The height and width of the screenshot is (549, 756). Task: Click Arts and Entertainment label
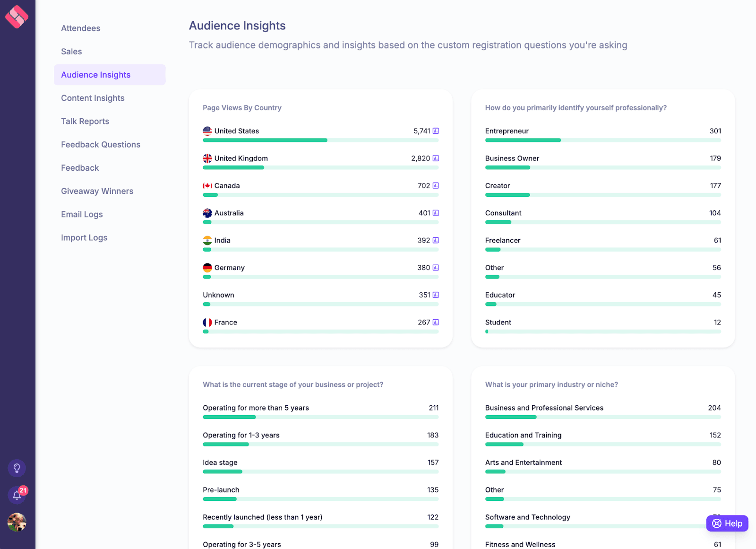pyautogui.click(x=524, y=462)
